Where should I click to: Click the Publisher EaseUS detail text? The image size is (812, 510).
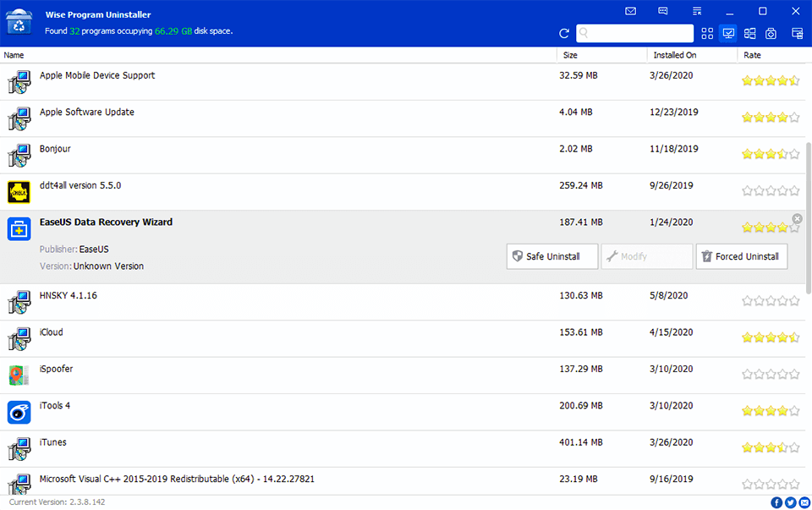click(x=74, y=250)
